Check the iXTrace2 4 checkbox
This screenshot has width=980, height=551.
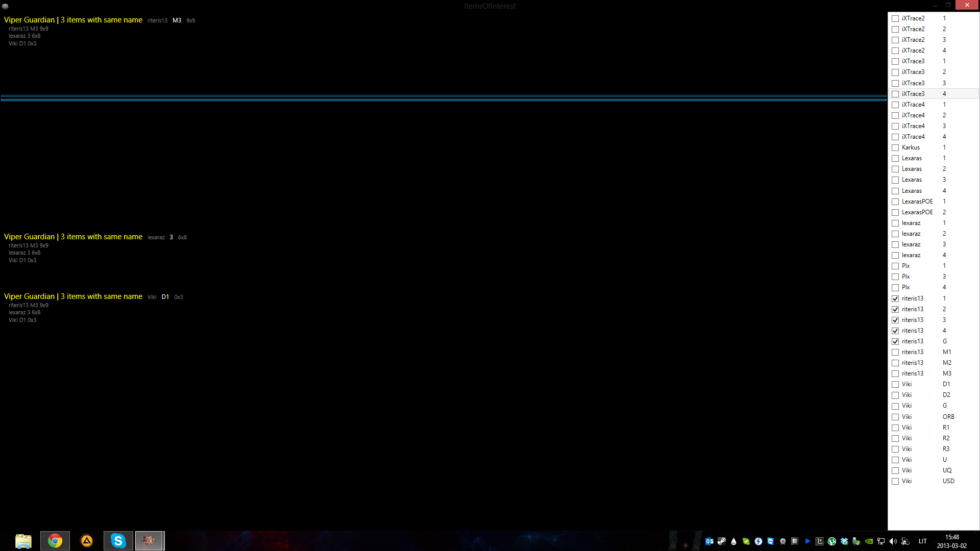[x=895, y=51]
